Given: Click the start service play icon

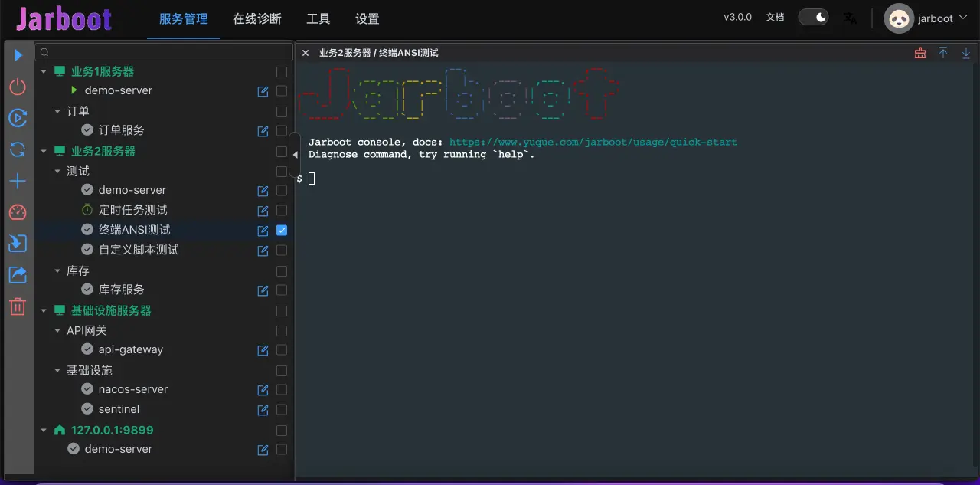Looking at the screenshot, I should point(18,55).
